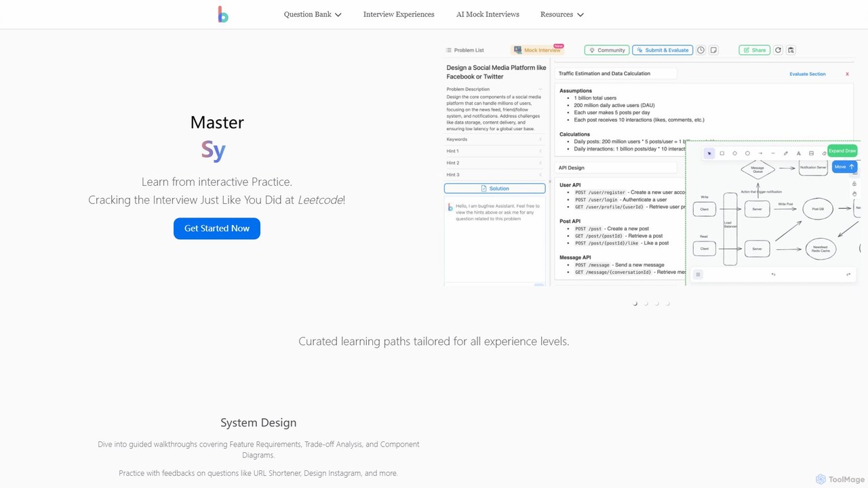Open the drawing canvas hamburger menu
The height and width of the screenshot is (488, 868).
click(x=698, y=274)
